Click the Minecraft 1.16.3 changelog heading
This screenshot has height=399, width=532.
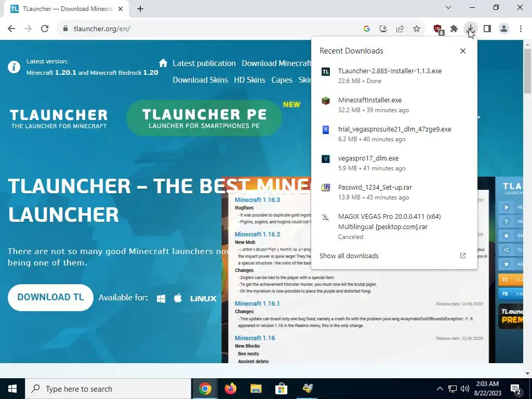coord(257,200)
